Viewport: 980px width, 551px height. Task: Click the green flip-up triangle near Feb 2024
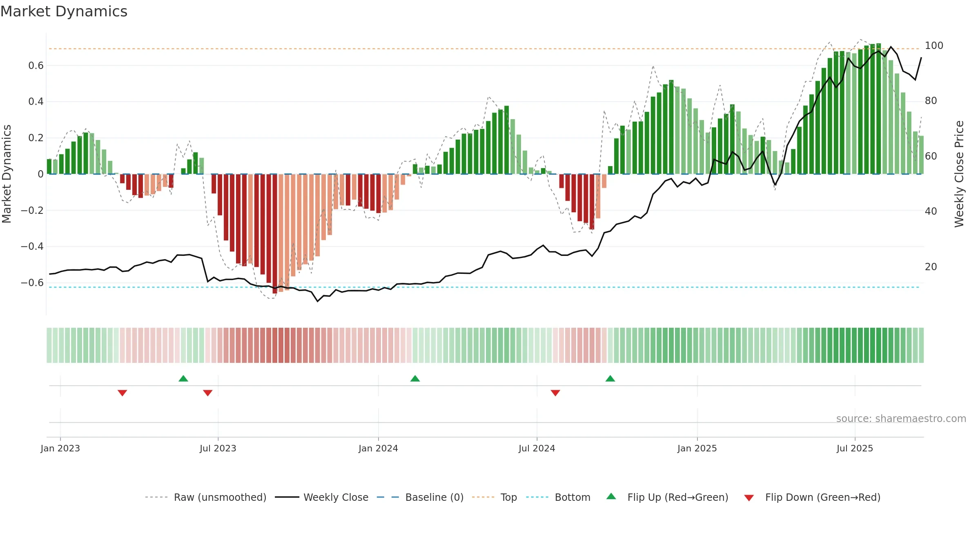[415, 378]
